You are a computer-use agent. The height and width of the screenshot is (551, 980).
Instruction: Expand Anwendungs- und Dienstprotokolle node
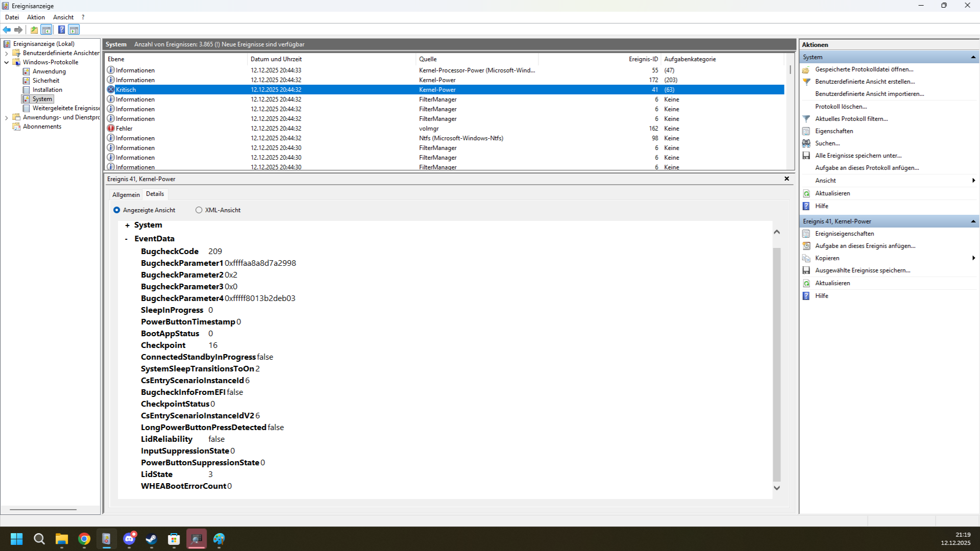click(6, 117)
